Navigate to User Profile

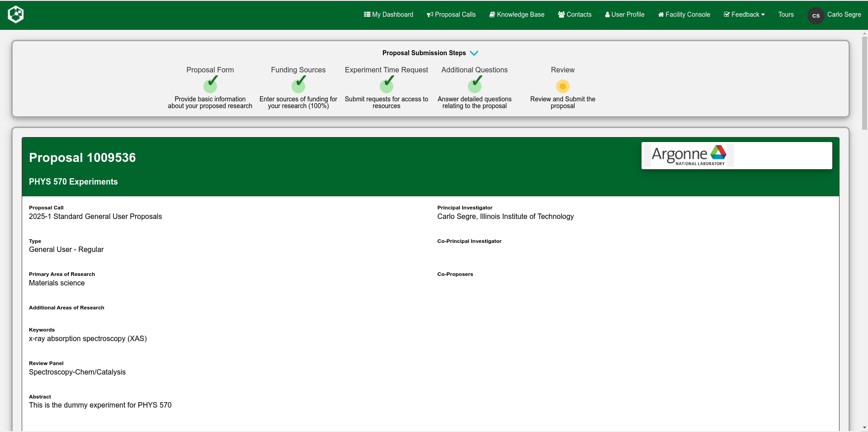(625, 14)
